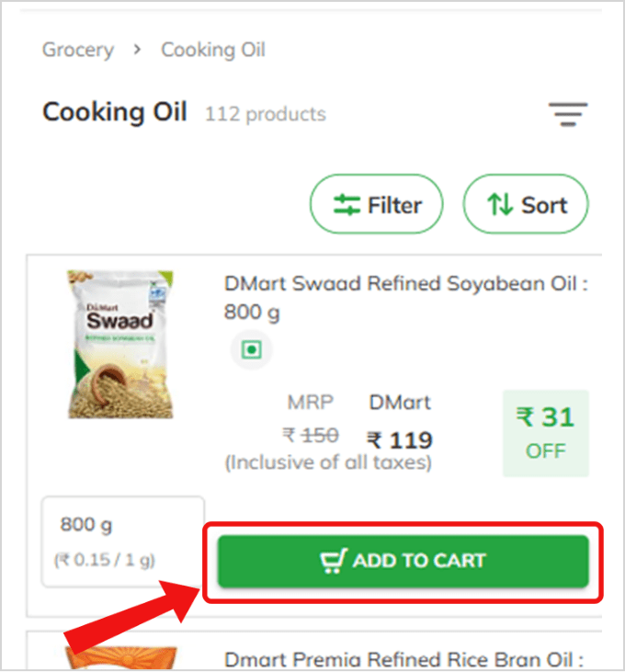Click the struck-through MRP ₹150

point(311,435)
